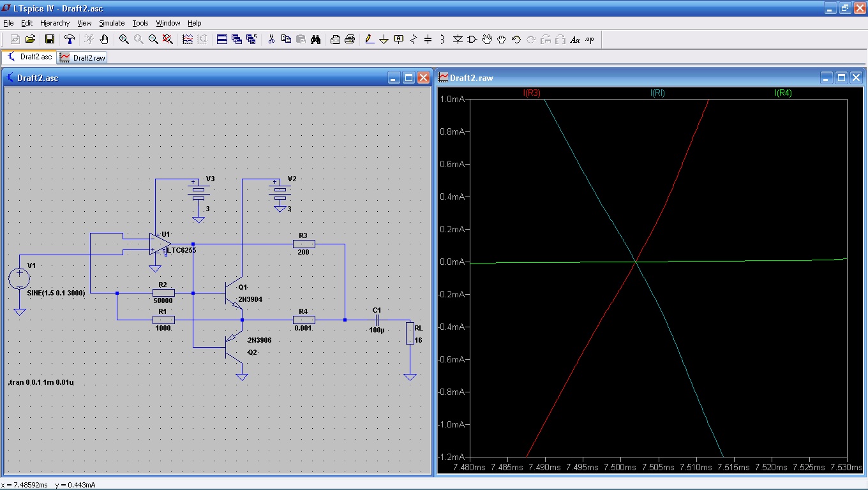Click resistor R3 in the schematic
Screen dimensions: 868x490
pyautogui.click(x=304, y=244)
